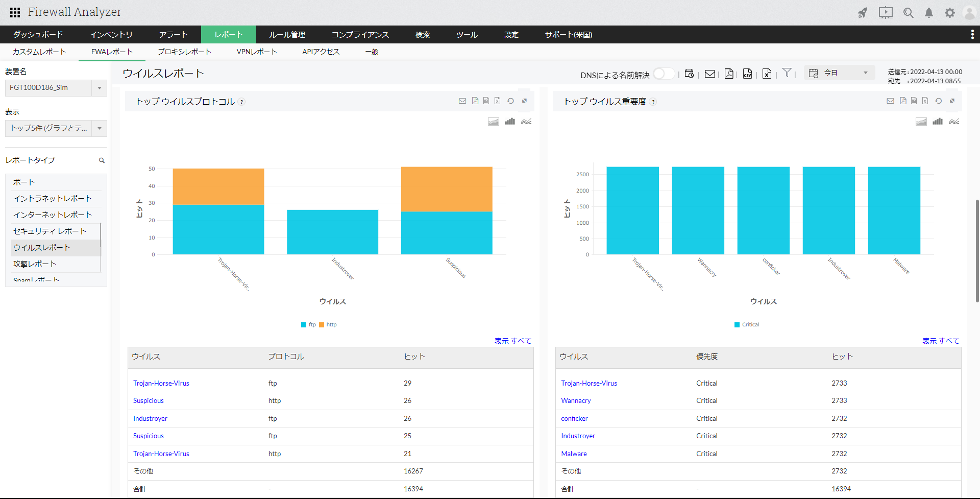The height and width of the screenshot is (499, 980).
Task: Open the notifications bell icon
Action: click(x=929, y=13)
